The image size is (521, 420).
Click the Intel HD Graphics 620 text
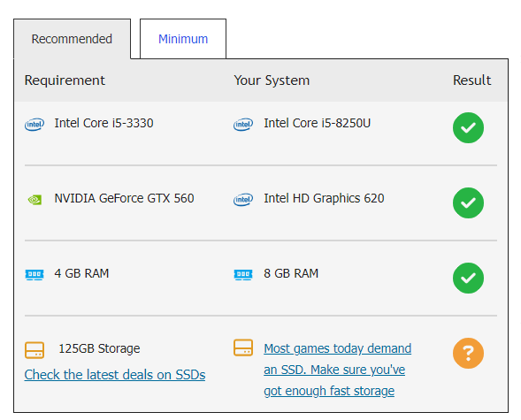pos(324,198)
